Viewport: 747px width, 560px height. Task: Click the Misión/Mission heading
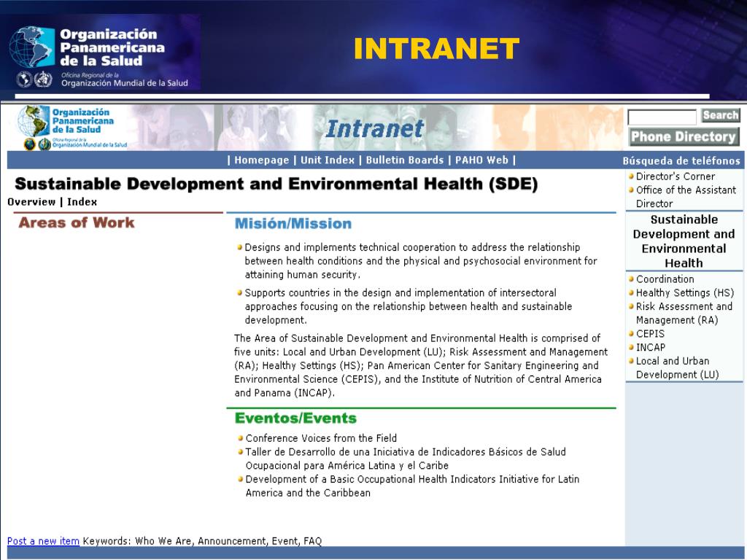pos(293,224)
